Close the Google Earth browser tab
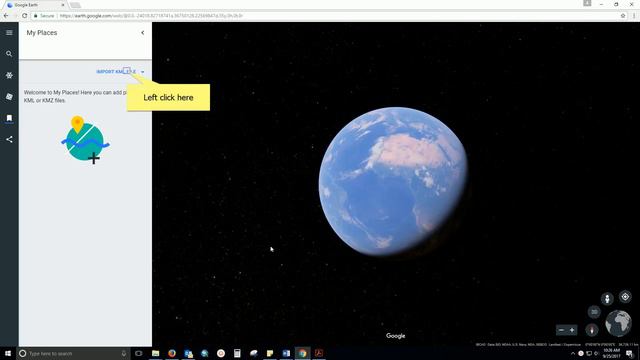The image size is (640, 360). 63,5
